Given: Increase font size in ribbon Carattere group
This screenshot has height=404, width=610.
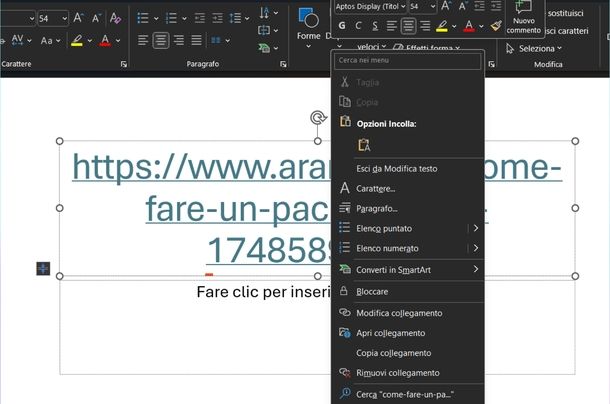Looking at the screenshot, I should pyautogui.click(x=78, y=18).
